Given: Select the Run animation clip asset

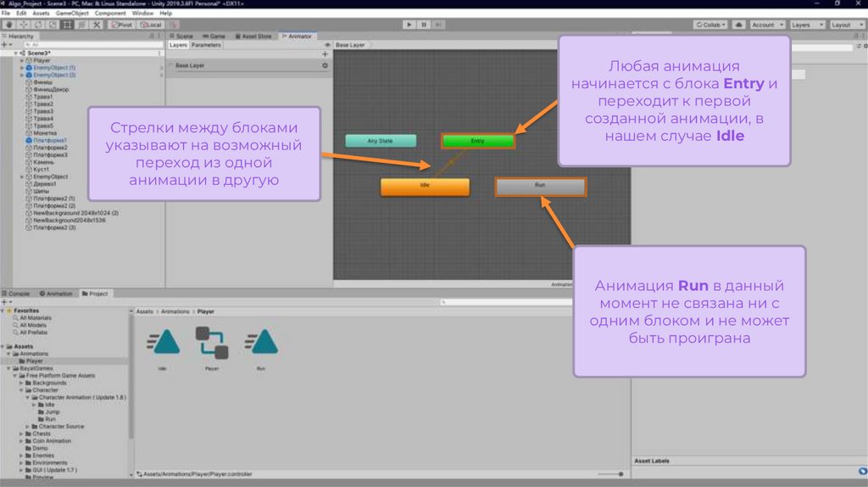Looking at the screenshot, I should 260,343.
